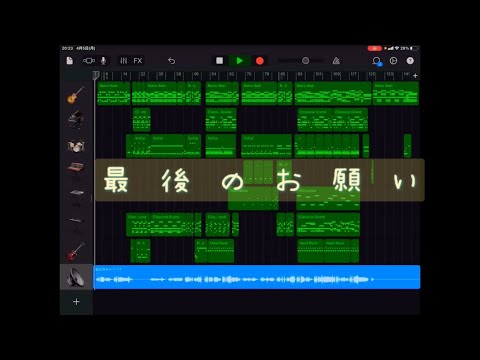
Task: Start playback with the green play button
Action: click(x=239, y=61)
